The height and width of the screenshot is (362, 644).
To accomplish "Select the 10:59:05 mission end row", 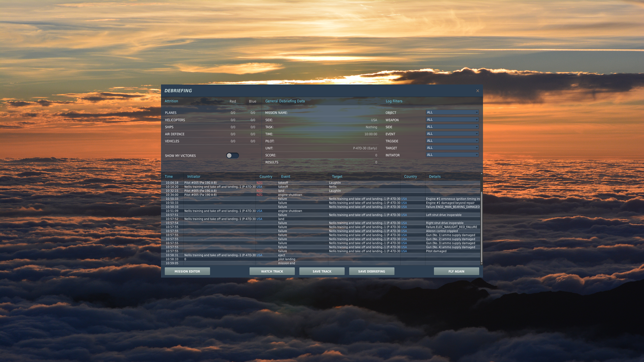I will click(x=320, y=263).
